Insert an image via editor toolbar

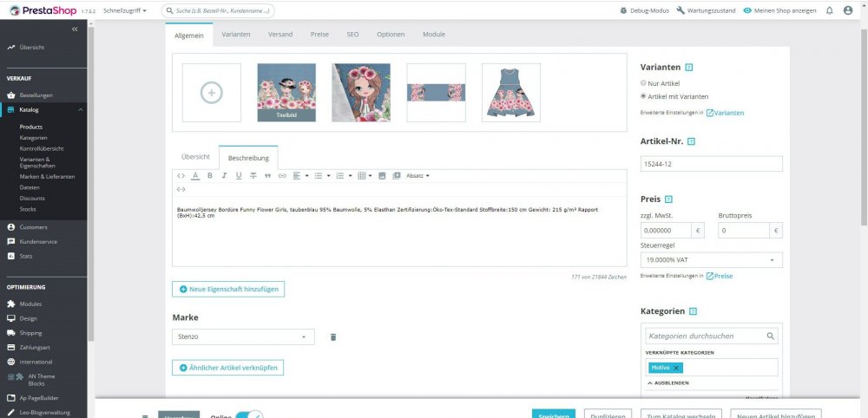382,176
